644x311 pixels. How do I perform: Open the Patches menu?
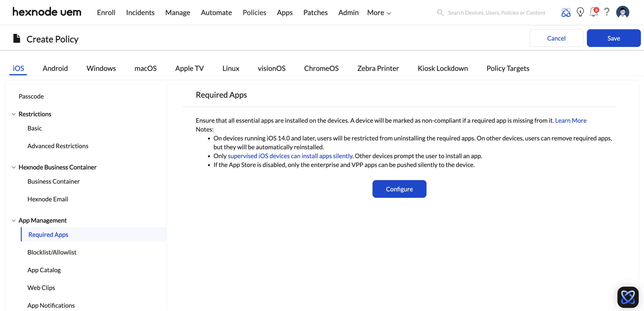pos(315,13)
